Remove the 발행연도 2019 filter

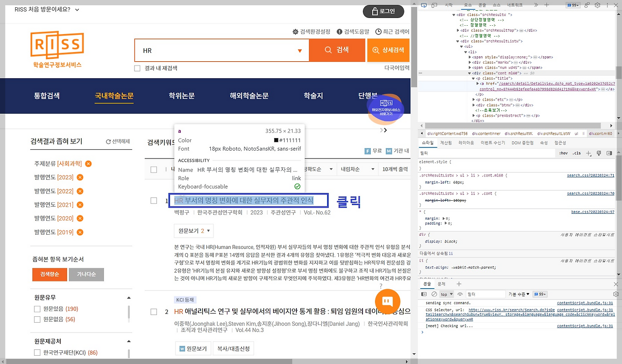pyautogui.click(x=80, y=232)
